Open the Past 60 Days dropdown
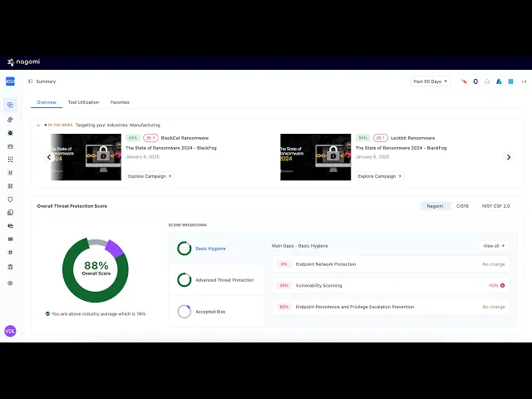The height and width of the screenshot is (399, 532). (431, 81)
